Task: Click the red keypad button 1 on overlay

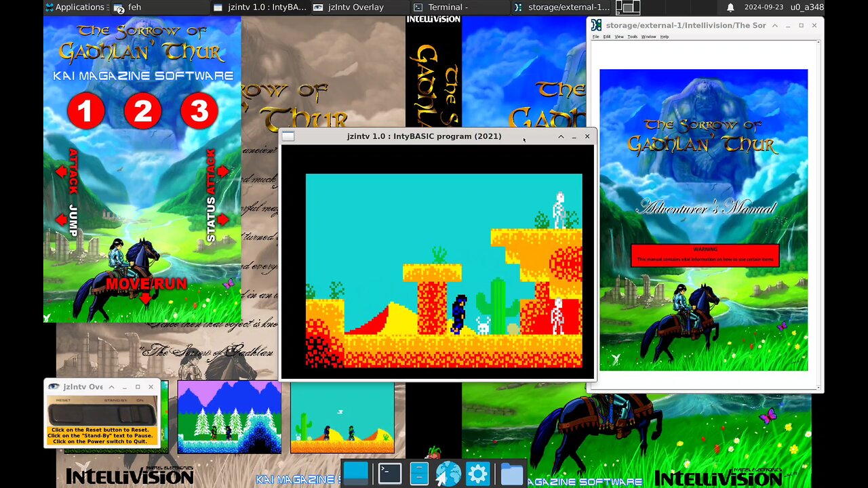Action: click(x=85, y=111)
